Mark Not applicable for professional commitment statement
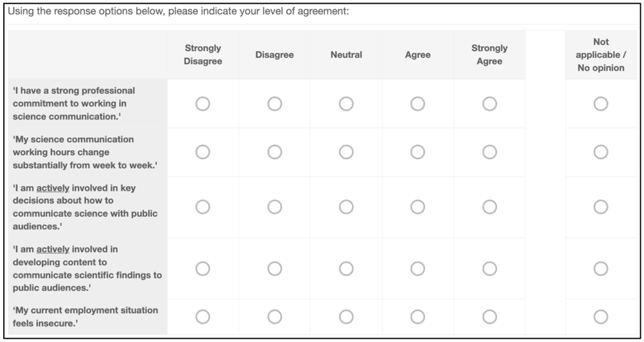The height and width of the screenshot is (342, 644). point(600,104)
